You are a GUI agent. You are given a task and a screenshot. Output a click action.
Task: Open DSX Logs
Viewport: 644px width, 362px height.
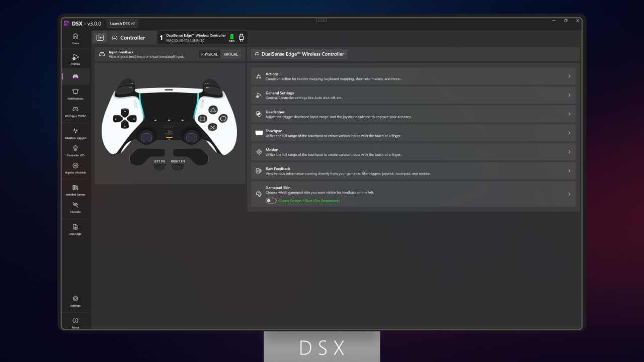tap(75, 230)
